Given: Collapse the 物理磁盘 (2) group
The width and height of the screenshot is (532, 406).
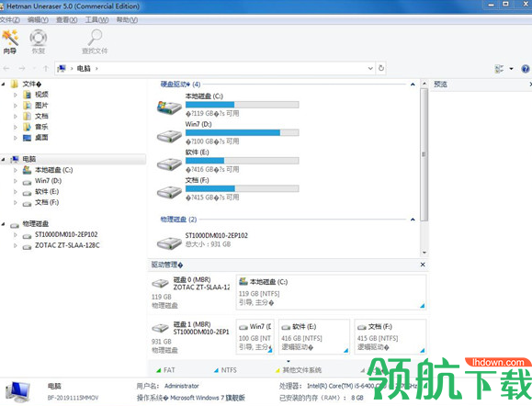Looking at the screenshot, I should (x=413, y=220).
